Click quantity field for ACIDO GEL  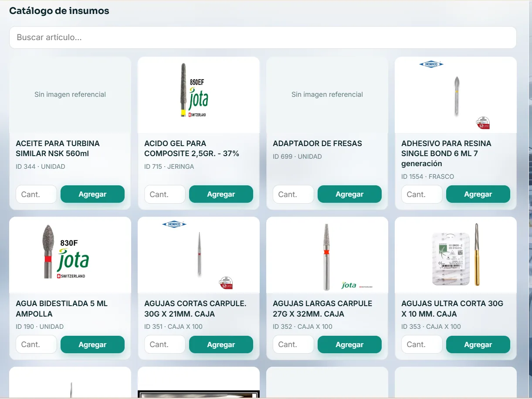[x=165, y=194]
